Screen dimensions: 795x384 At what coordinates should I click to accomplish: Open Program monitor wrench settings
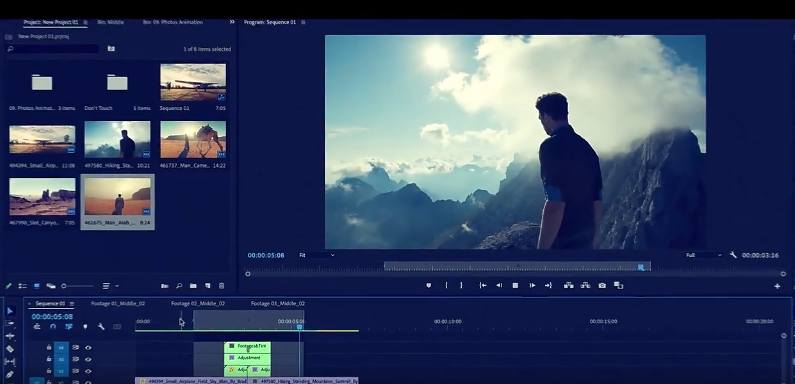[x=733, y=255]
